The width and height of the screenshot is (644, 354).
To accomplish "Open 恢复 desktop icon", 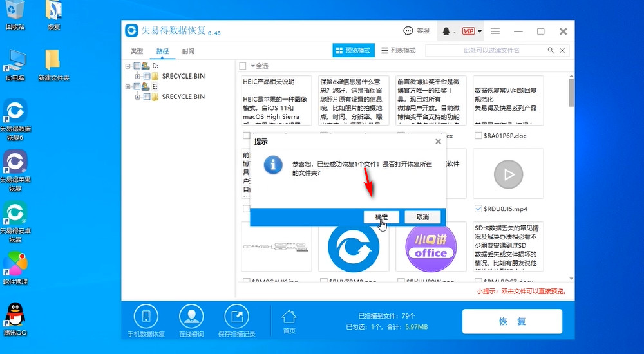I will [54, 15].
